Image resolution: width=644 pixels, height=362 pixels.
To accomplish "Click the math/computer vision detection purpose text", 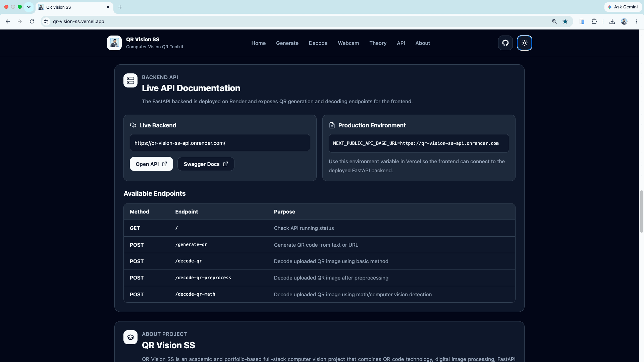I will tap(353, 295).
